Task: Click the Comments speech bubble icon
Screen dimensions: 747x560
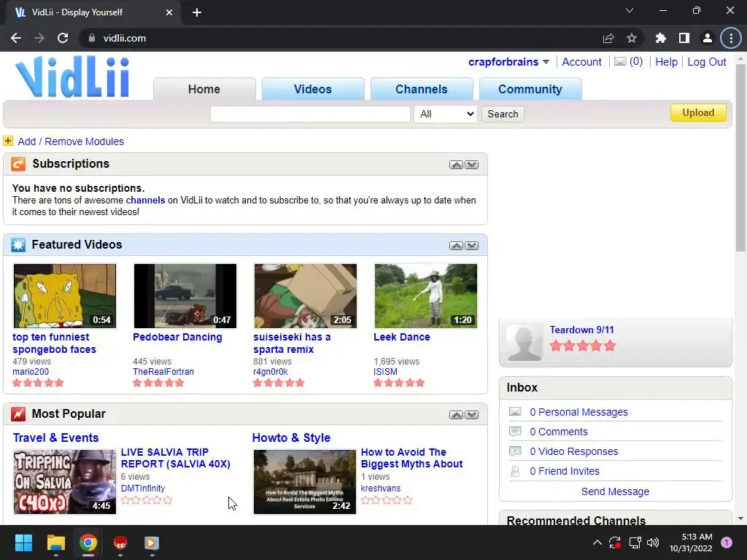Action: [x=515, y=432]
